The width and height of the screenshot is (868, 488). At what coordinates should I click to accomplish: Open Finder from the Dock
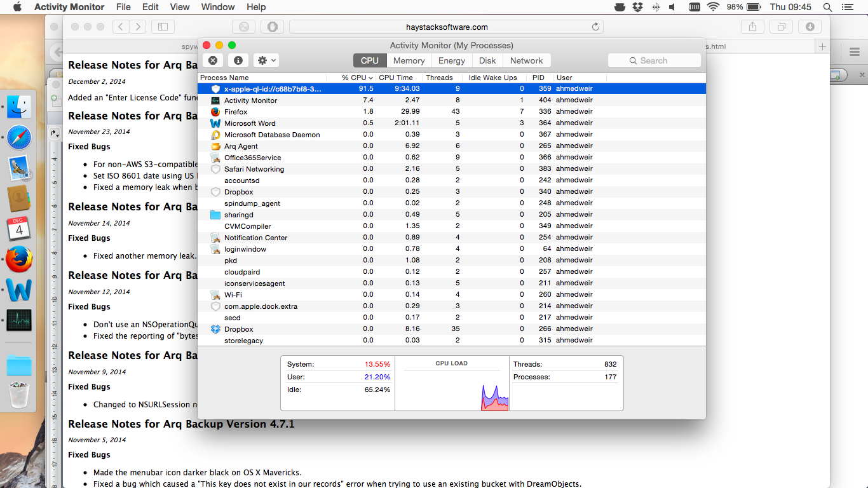click(20, 107)
